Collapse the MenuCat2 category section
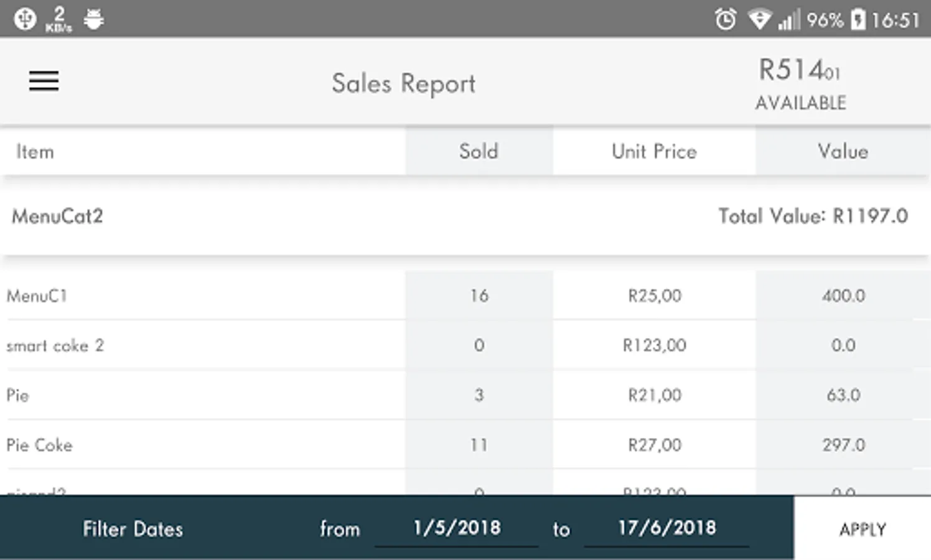This screenshot has width=931, height=560. tap(57, 217)
